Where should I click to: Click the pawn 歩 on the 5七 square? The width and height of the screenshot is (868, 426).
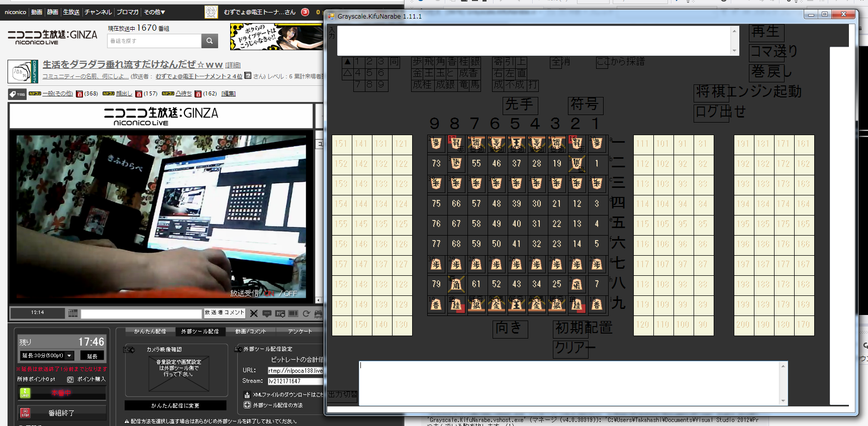517,264
